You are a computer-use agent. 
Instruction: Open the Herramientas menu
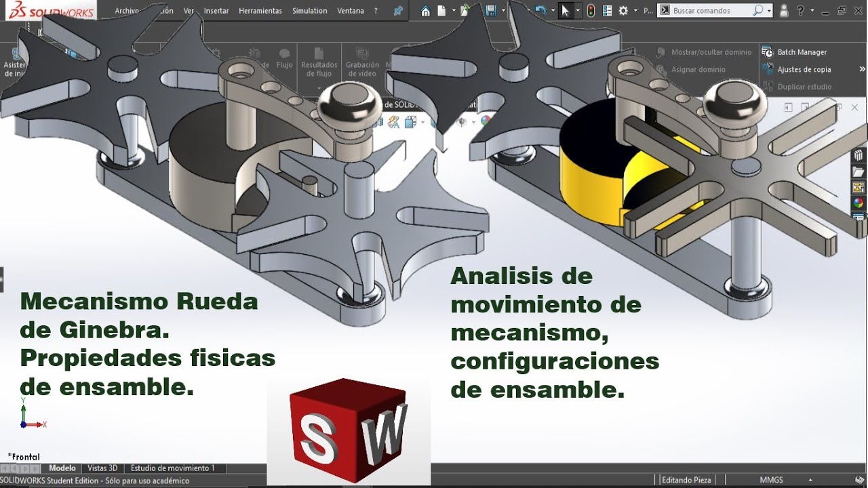pos(260,11)
